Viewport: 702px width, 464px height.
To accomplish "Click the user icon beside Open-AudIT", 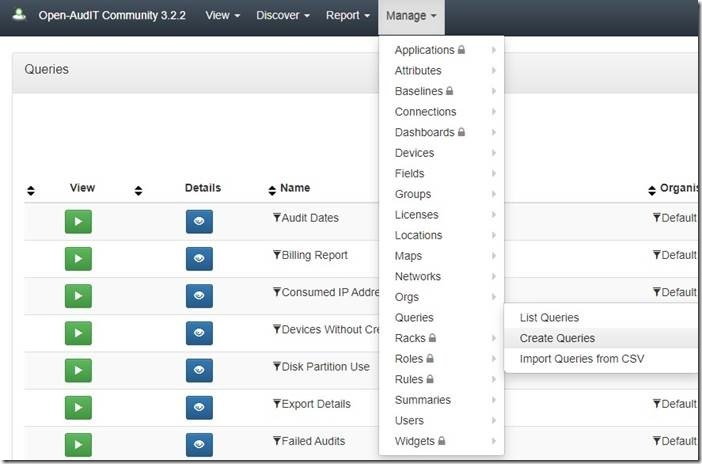I will coord(19,15).
